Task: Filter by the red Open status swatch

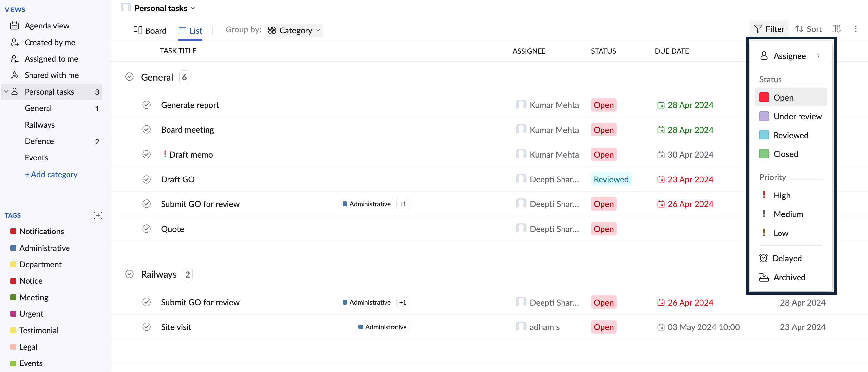Action: [x=764, y=97]
